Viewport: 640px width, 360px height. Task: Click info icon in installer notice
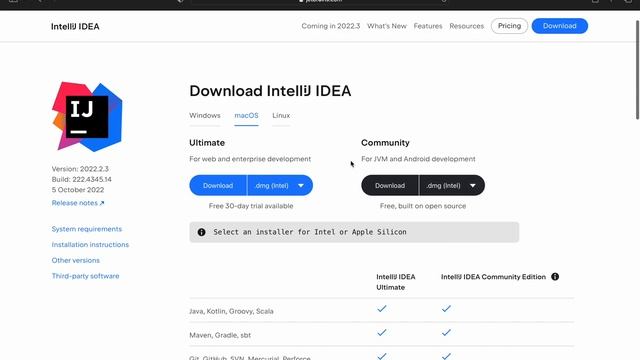coord(201,232)
